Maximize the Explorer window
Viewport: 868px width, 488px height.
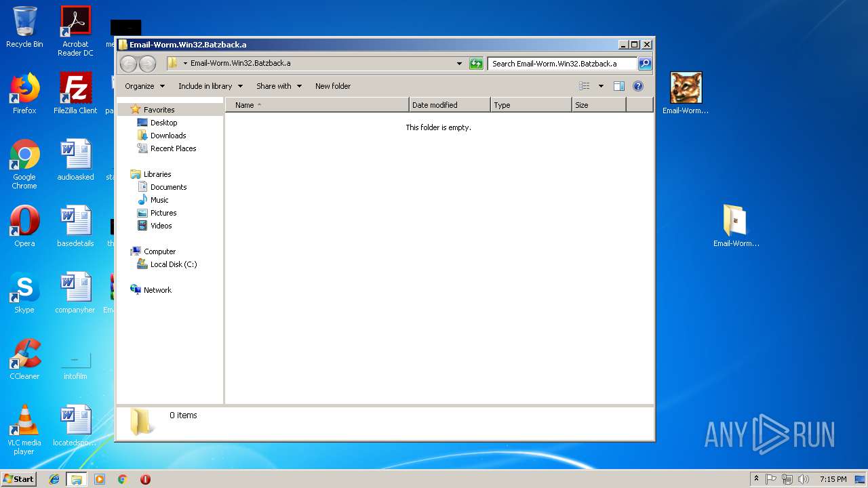634,45
